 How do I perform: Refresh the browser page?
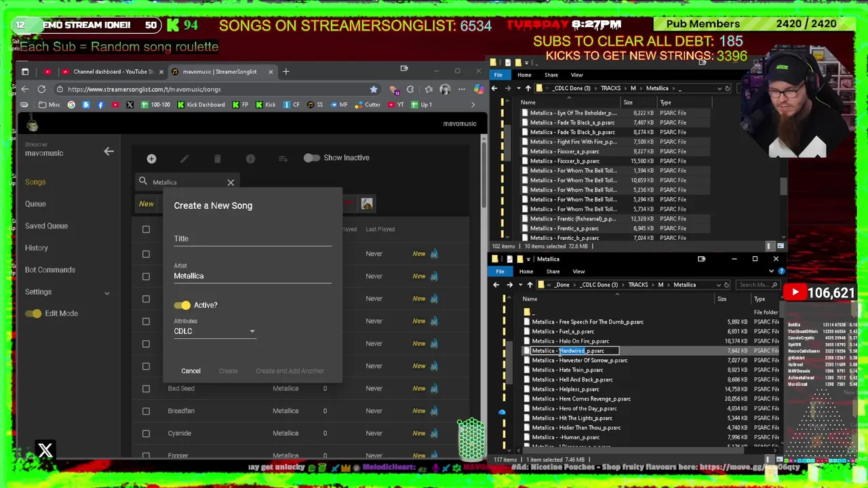coord(41,89)
